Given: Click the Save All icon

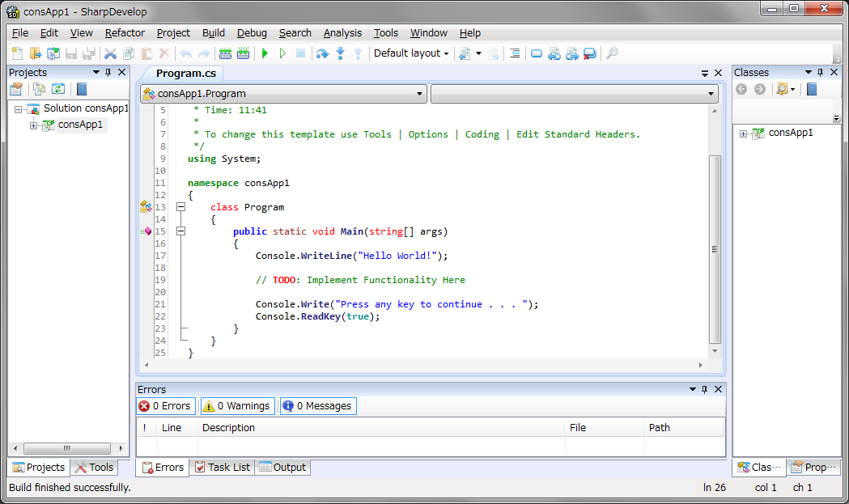Looking at the screenshot, I should pos(89,53).
